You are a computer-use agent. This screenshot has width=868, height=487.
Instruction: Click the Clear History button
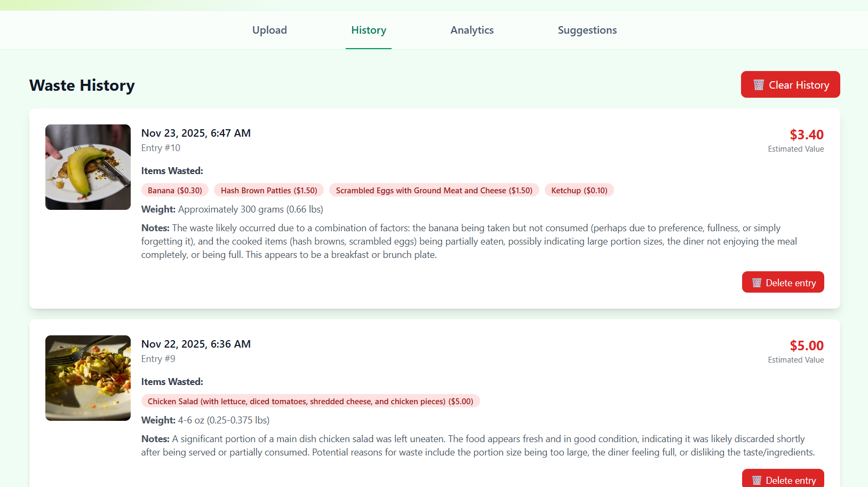point(791,84)
